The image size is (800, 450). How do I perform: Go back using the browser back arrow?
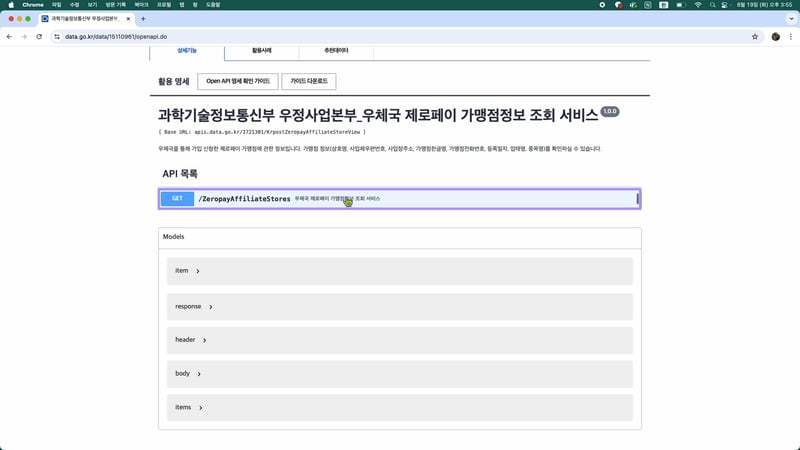pyautogui.click(x=9, y=37)
